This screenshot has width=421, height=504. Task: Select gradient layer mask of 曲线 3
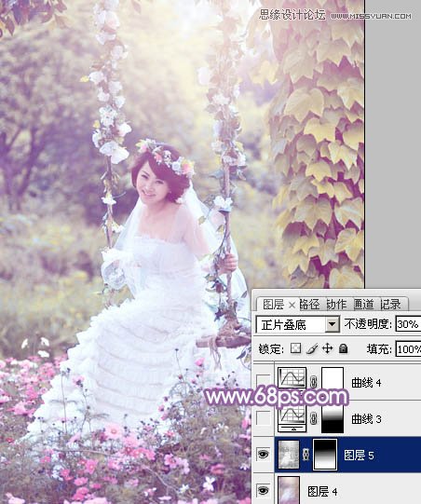point(333,418)
